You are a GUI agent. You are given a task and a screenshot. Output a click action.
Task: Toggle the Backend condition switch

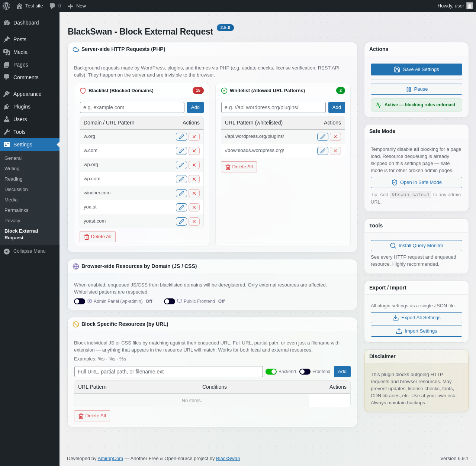tap(271, 372)
